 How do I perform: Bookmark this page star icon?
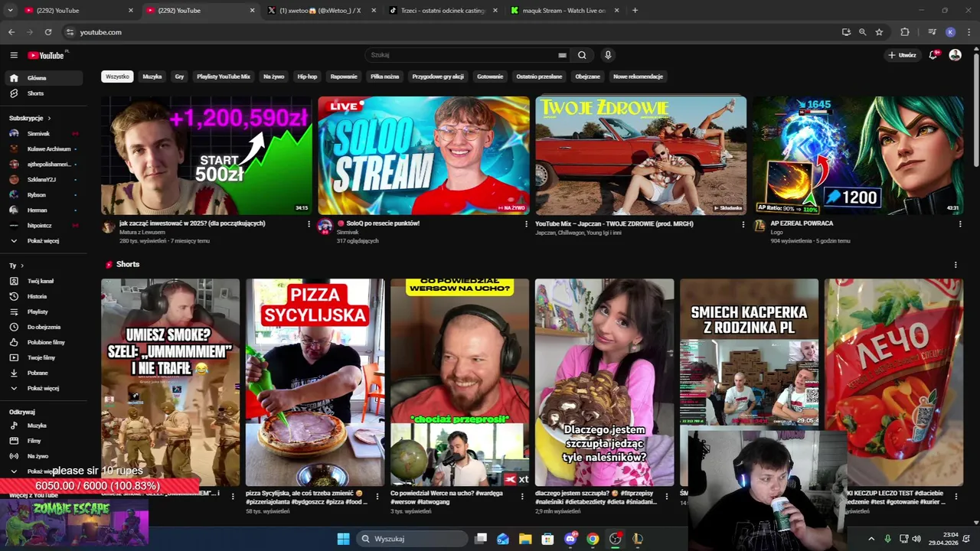click(879, 32)
